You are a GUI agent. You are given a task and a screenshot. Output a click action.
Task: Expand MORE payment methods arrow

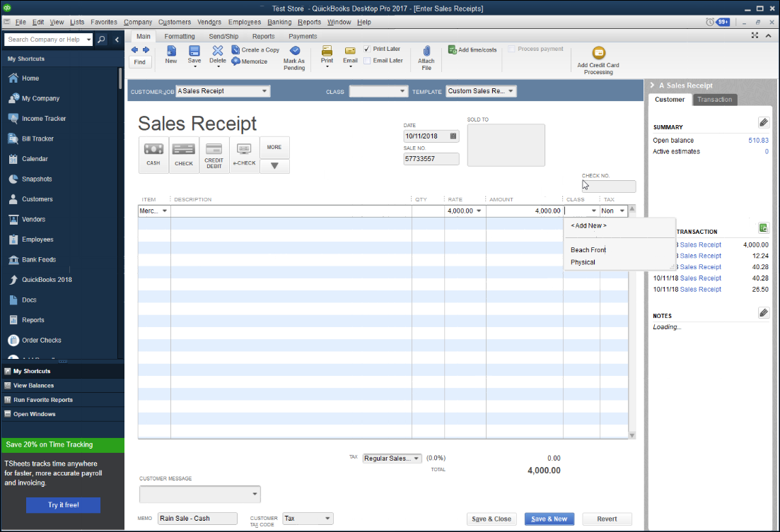[274, 166]
